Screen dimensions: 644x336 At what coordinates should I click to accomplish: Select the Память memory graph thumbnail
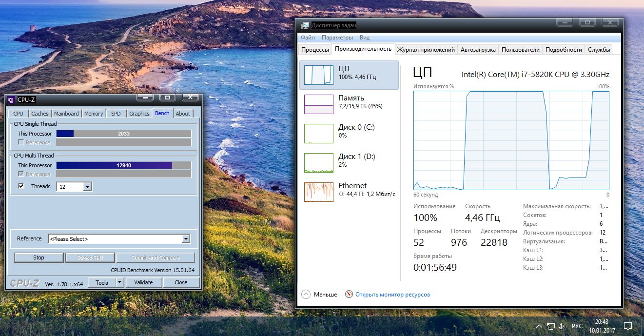point(319,104)
